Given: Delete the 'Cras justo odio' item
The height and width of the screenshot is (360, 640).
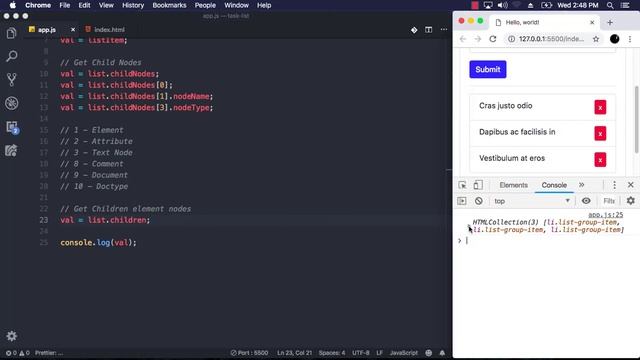Looking at the screenshot, I should pos(600,107).
